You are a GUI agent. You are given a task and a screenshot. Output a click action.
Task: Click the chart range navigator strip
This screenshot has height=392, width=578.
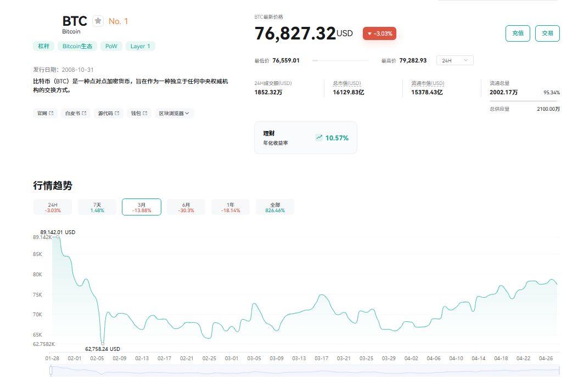305,371
